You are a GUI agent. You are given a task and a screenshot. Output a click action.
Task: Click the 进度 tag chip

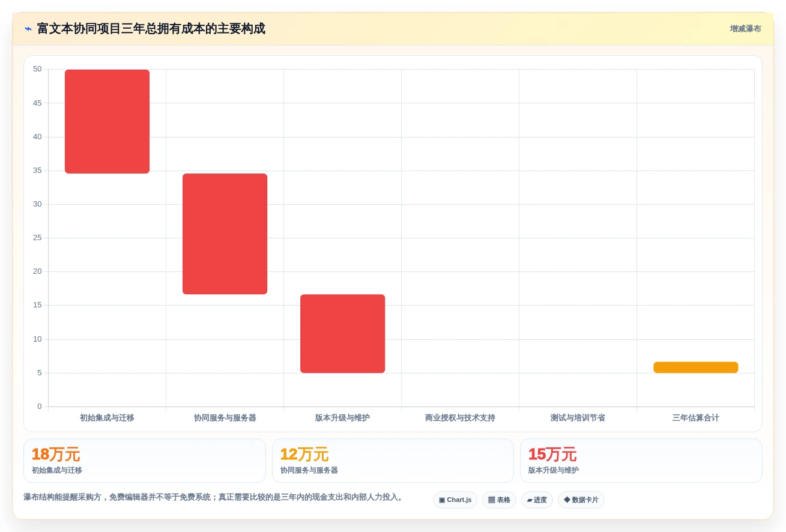(537, 500)
